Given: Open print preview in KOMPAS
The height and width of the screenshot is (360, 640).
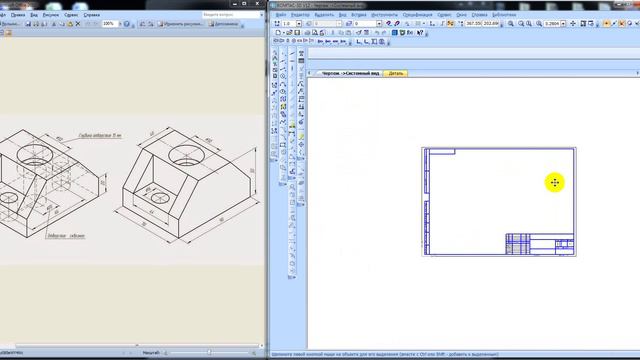Looking at the screenshot, I should click(x=315, y=33).
